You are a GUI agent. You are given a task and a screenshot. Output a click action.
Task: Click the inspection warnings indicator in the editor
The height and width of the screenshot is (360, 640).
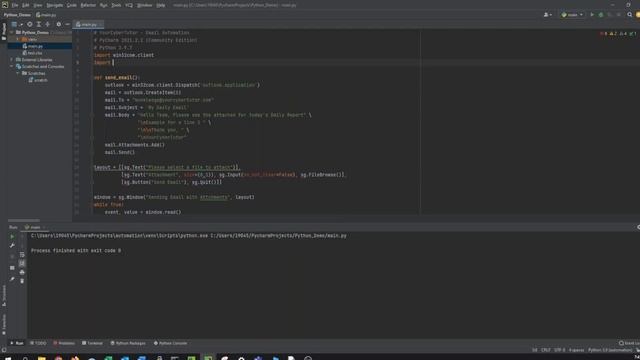[x=618, y=33]
